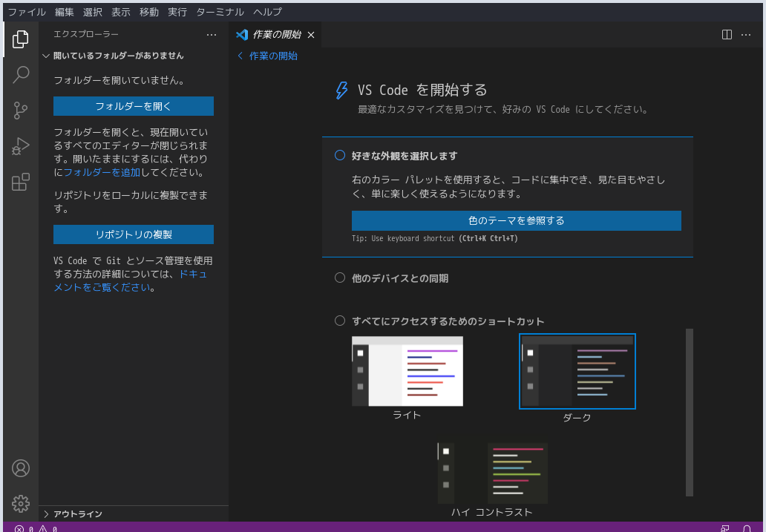Open the 移動 menu
The width and height of the screenshot is (766, 532).
point(149,12)
